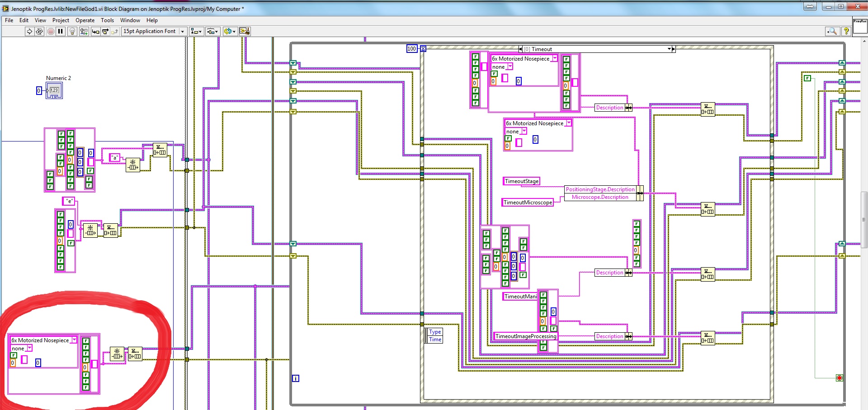Click the search magnifier in toolbar
Viewport: 868px width, 410px height.
click(x=832, y=31)
